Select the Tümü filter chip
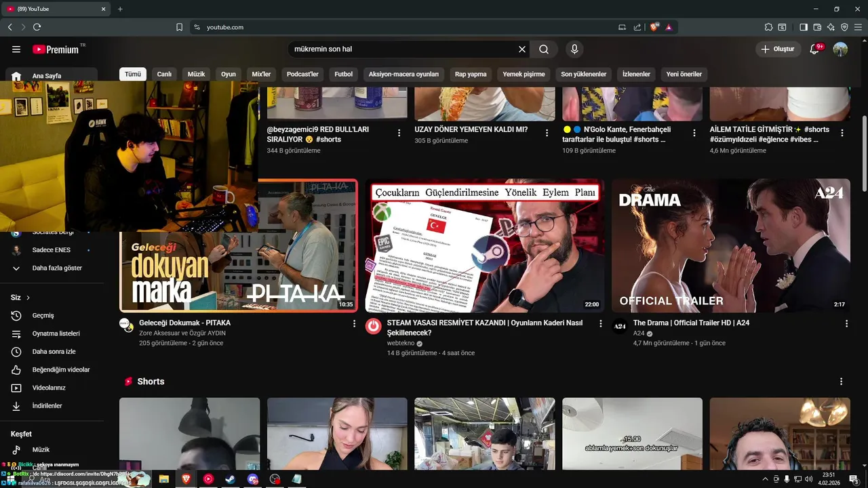 click(133, 74)
